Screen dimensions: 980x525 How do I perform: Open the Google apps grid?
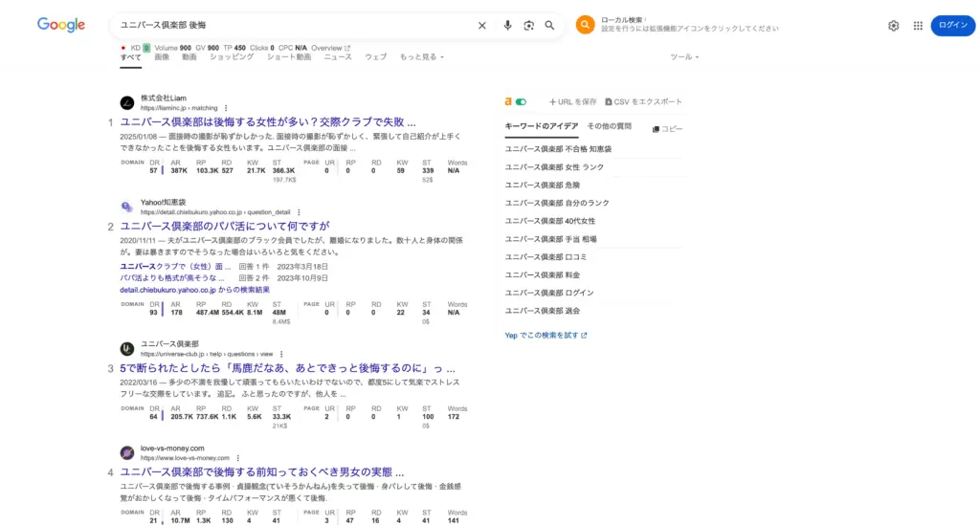click(918, 26)
